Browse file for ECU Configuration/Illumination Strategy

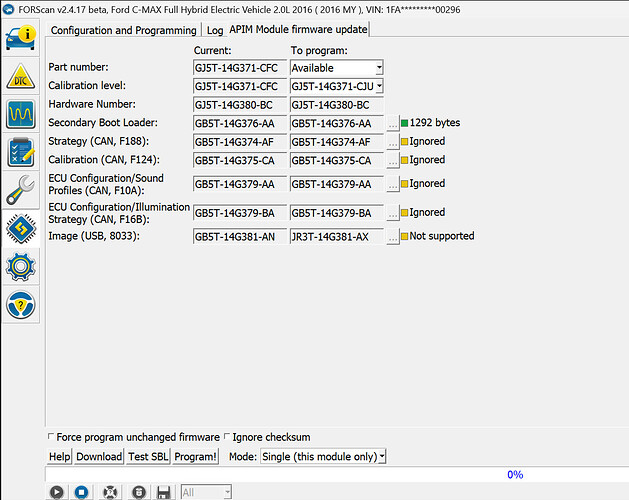point(393,213)
